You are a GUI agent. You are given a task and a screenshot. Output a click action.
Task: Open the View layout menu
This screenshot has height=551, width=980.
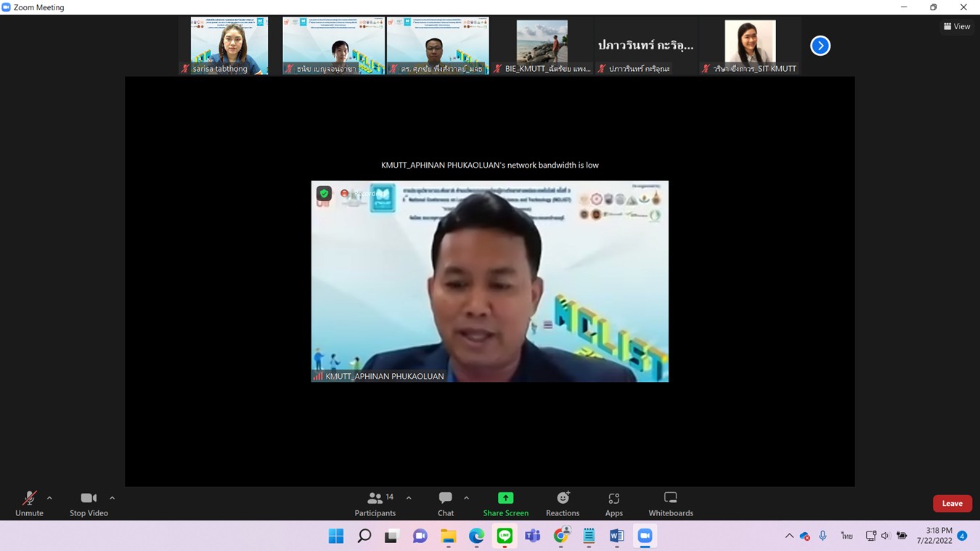(957, 26)
